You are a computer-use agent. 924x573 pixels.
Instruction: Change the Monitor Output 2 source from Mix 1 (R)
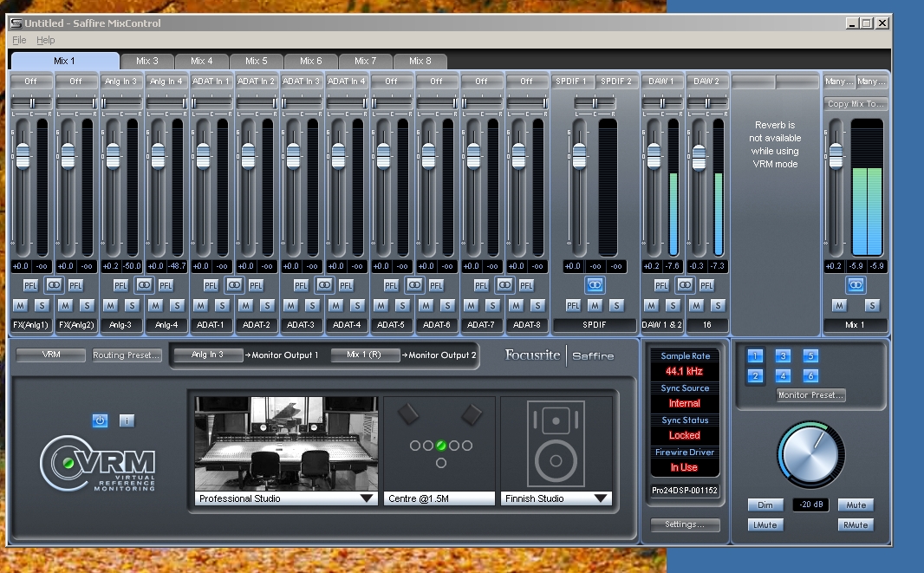365,355
